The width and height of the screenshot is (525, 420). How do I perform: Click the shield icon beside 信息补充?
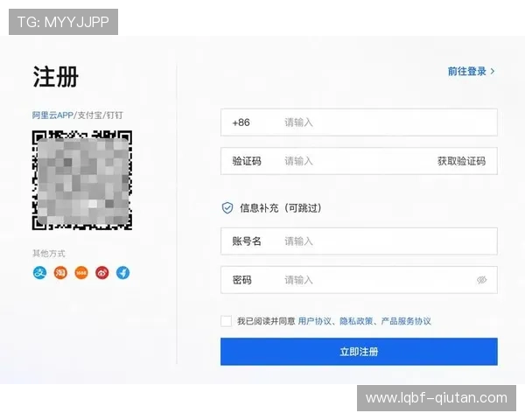coord(227,208)
